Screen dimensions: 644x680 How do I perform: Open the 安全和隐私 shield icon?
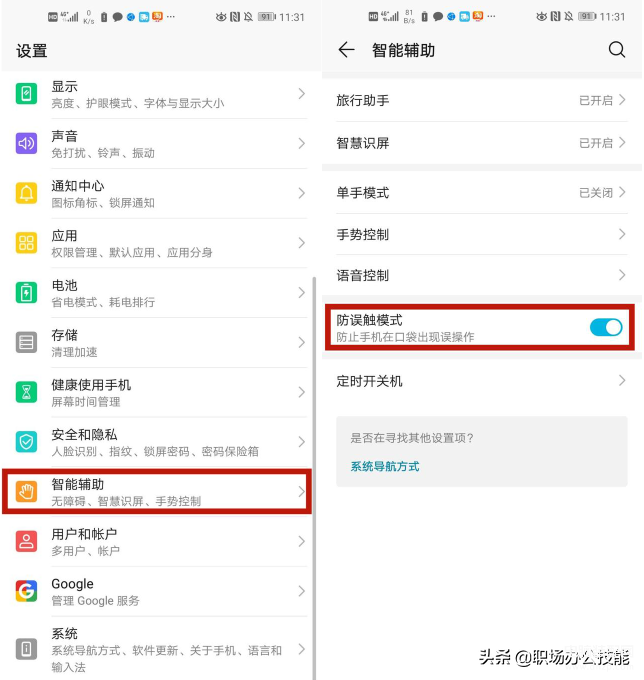(26, 442)
